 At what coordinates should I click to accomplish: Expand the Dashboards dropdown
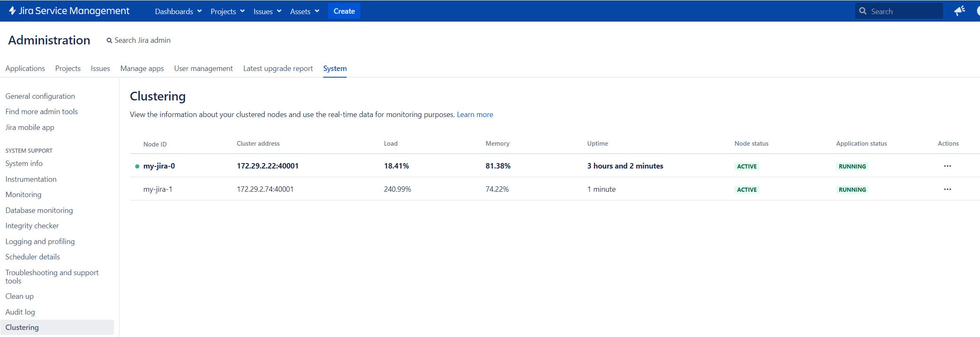pos(178,11)
